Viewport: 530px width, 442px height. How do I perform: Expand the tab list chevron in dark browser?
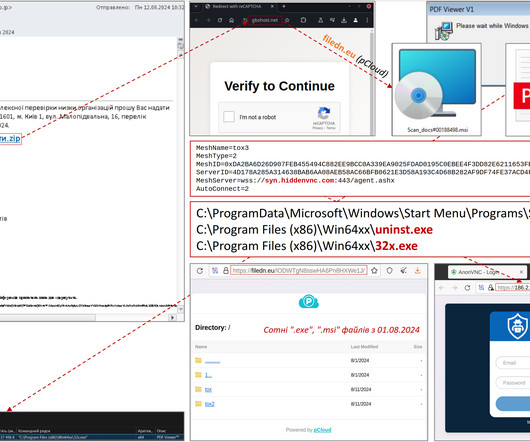196,6
